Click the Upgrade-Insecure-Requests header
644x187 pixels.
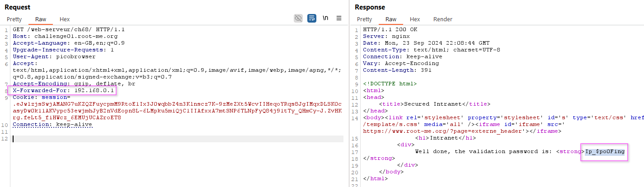point(63,50)
